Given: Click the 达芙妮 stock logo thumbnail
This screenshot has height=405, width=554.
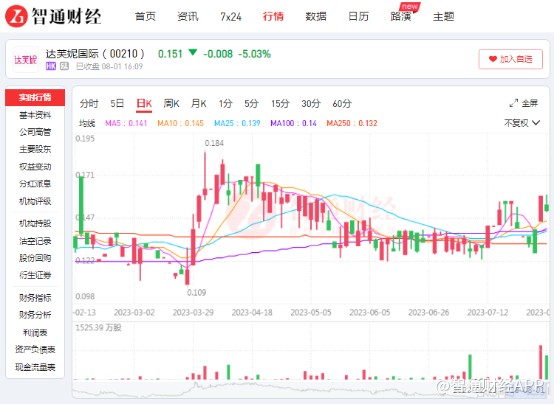Looking at the screenshot, I should [x=25, y=60].
